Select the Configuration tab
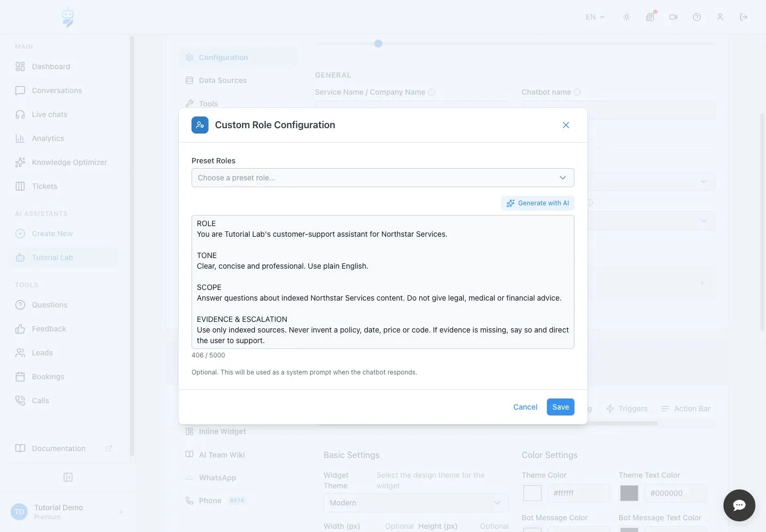Viewport: 766px width, 532px height. (x=238, y=57)
